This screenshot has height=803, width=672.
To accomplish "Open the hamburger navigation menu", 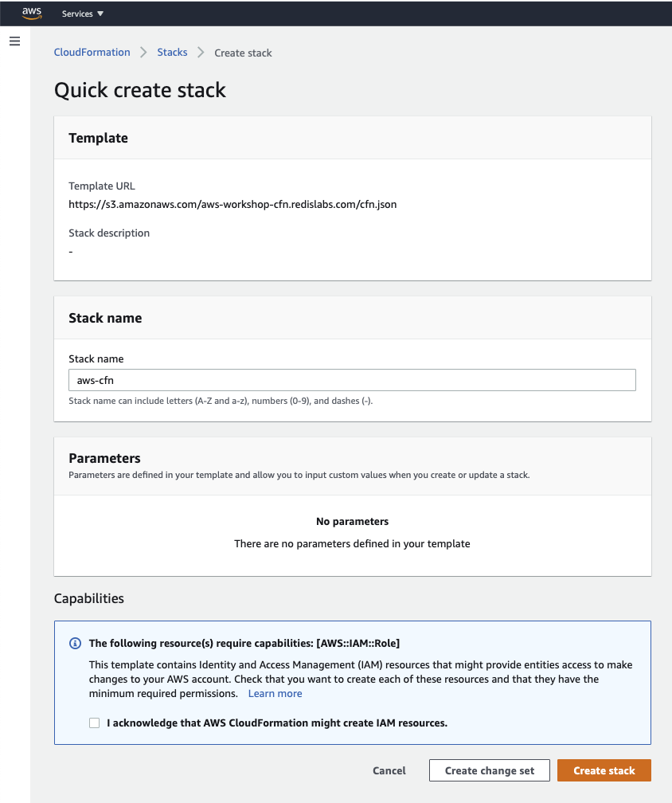I will 14,41.
